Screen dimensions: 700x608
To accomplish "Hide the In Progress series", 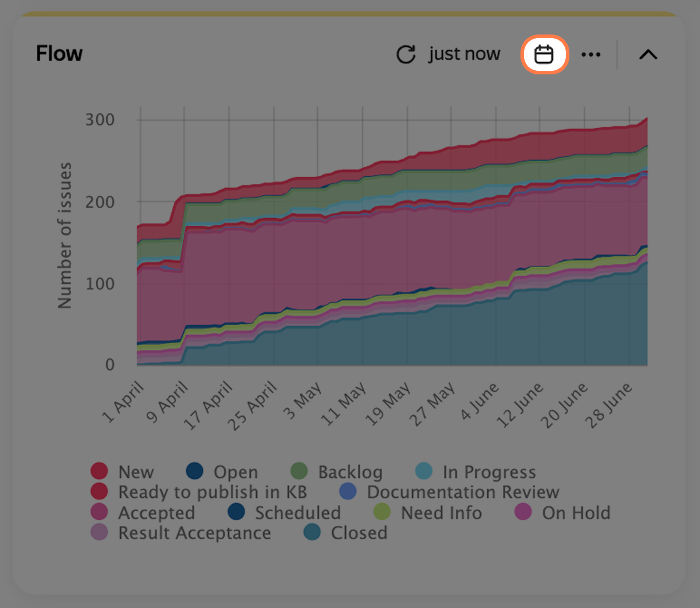I will pyautogui.click(x=476, y=471).
